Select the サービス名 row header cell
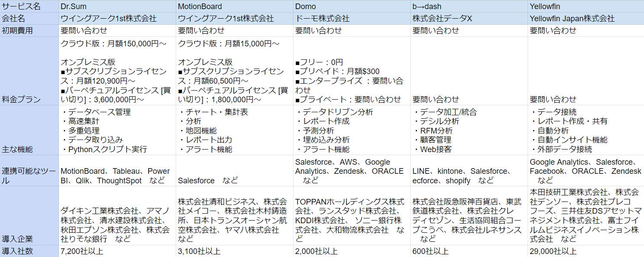 pyautogui.click(x=29, y=7)
